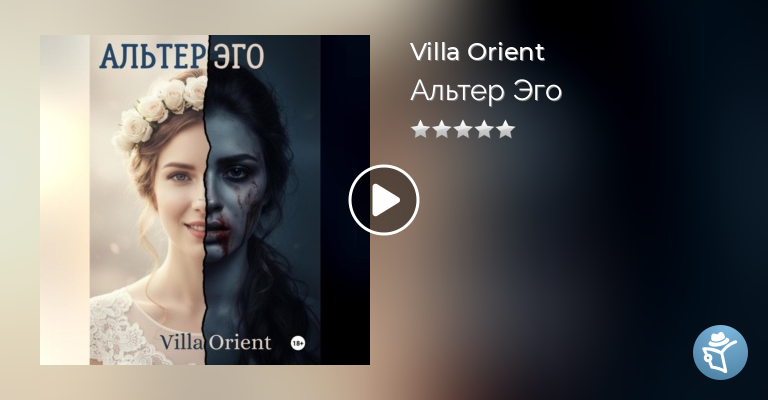This screenshot has height=400, width=768.
Task: Click Villa Orient name on cover
Action: click(x=216, y=342)
